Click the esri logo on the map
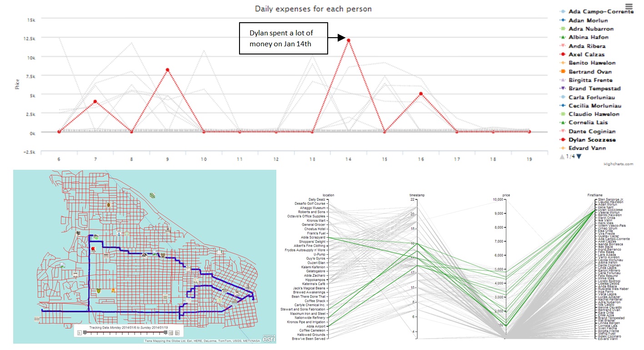 (268, 336)
